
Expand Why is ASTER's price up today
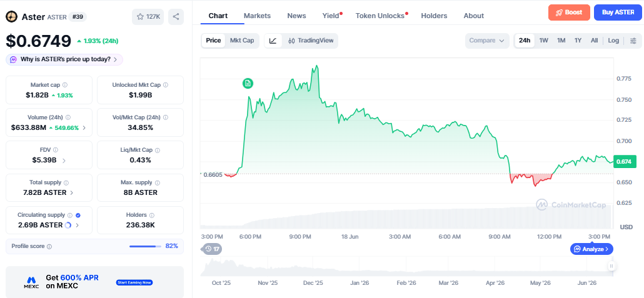pyautogui.click(x=64, y=59)
